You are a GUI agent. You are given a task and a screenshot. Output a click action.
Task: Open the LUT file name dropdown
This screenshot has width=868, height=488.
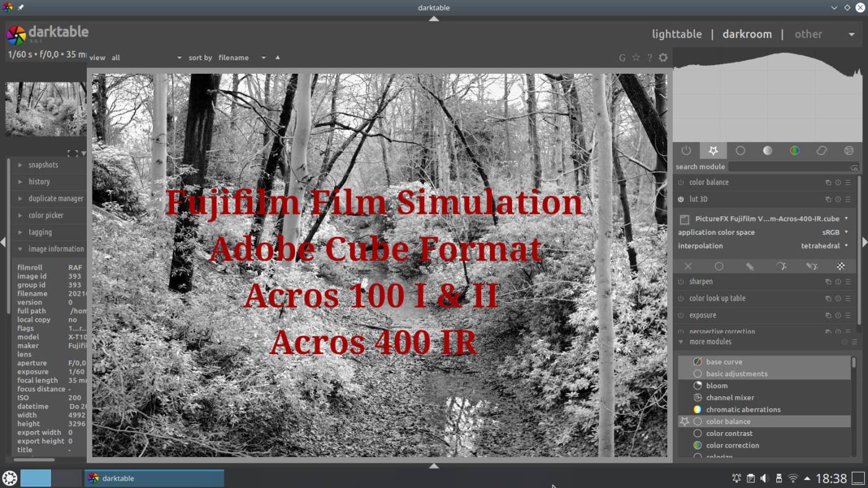[x=771, y=219]
